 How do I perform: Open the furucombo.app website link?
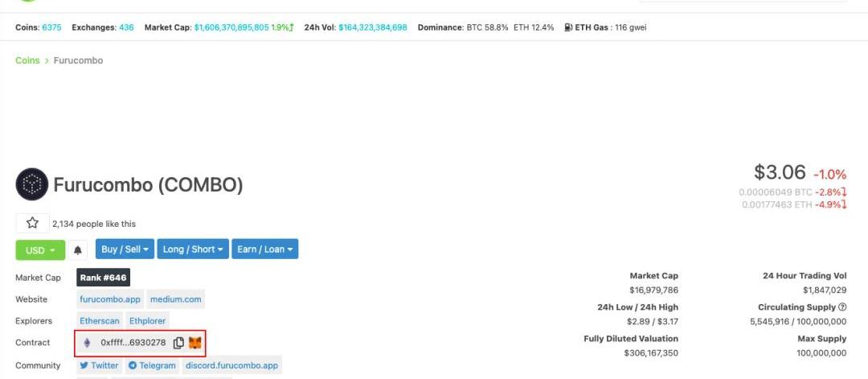[x=110, y=299]
